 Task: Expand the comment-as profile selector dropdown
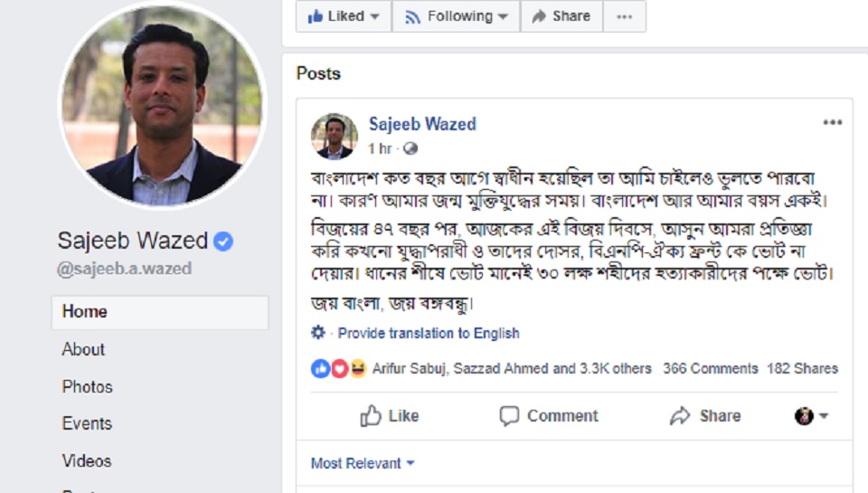811,416
